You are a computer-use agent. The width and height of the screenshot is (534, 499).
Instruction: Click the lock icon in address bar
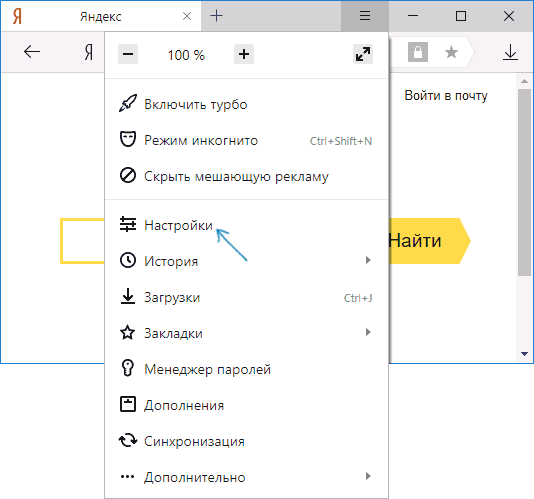[418, 52]
